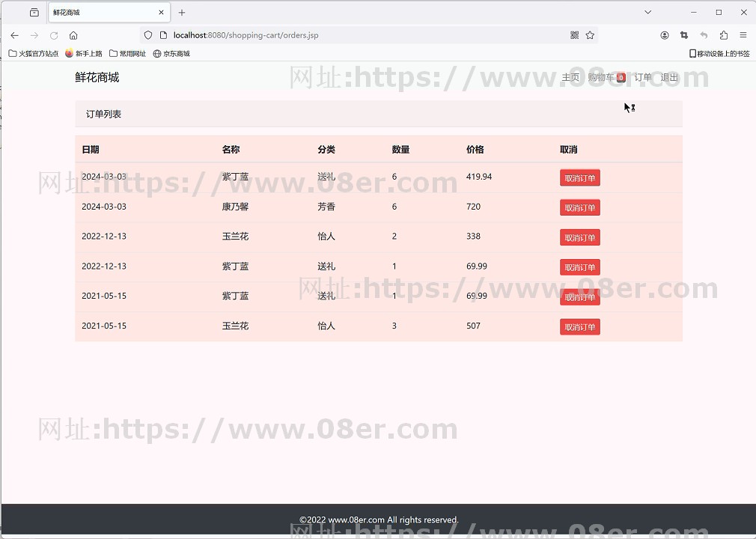Click the 价格 column header
Screen dimensions: 756x539
coord(475,150)
